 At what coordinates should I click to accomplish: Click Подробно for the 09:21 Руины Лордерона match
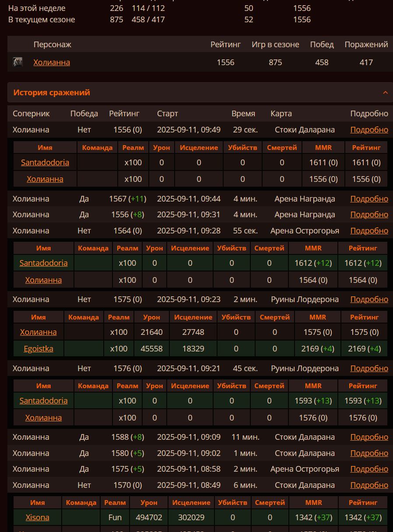coord(369,369)
